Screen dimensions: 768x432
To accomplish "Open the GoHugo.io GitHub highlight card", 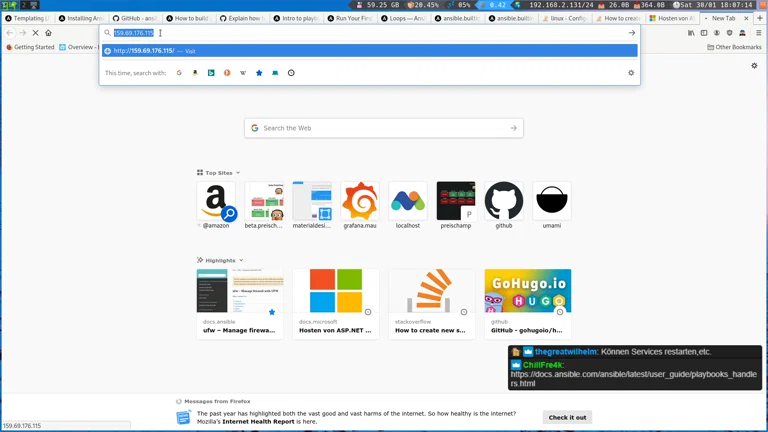I will pos(527,303).
